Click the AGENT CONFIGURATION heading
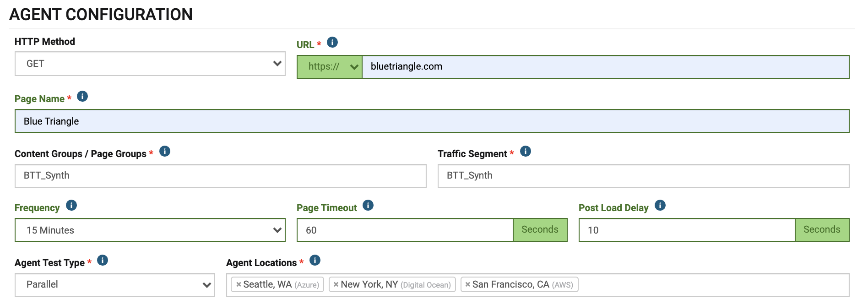868x305 pixels. coord(101,15)
